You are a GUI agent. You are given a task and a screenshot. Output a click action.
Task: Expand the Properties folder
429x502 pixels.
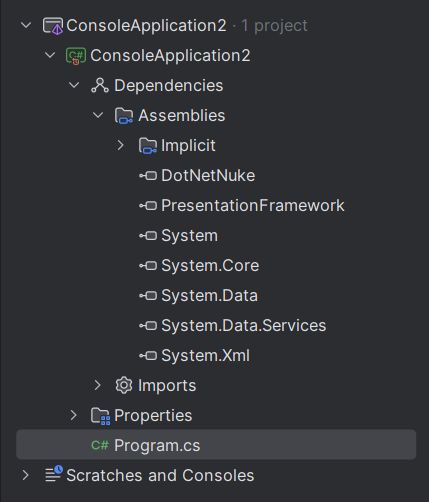tap(74, 415)
